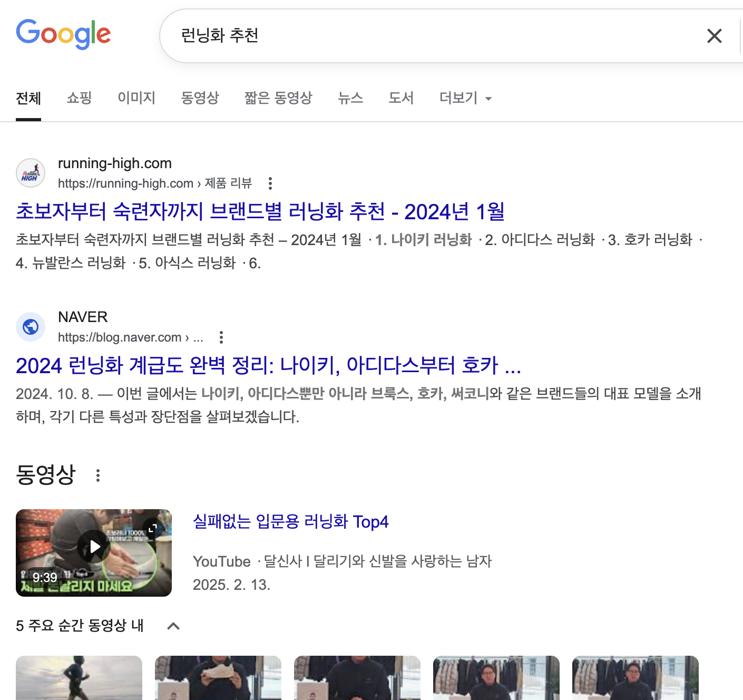Viewport: 743px width, 700px height.
Task: Click the running-high.com site name
Action: (115, 163)
